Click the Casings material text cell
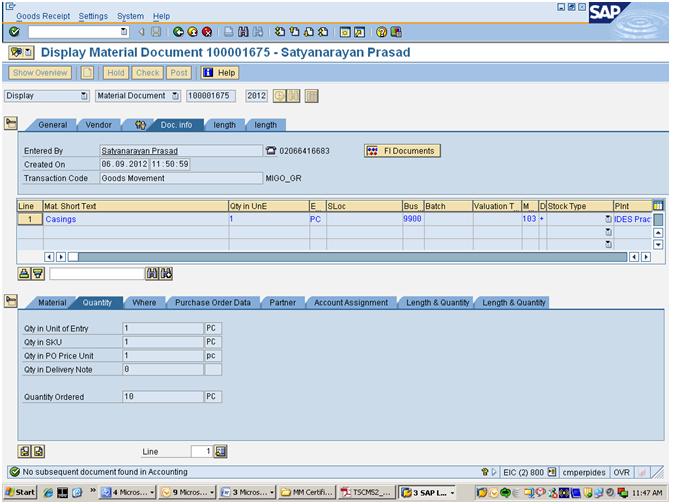Viewport: 674px width, 504px height. click(x=135, y=219)
